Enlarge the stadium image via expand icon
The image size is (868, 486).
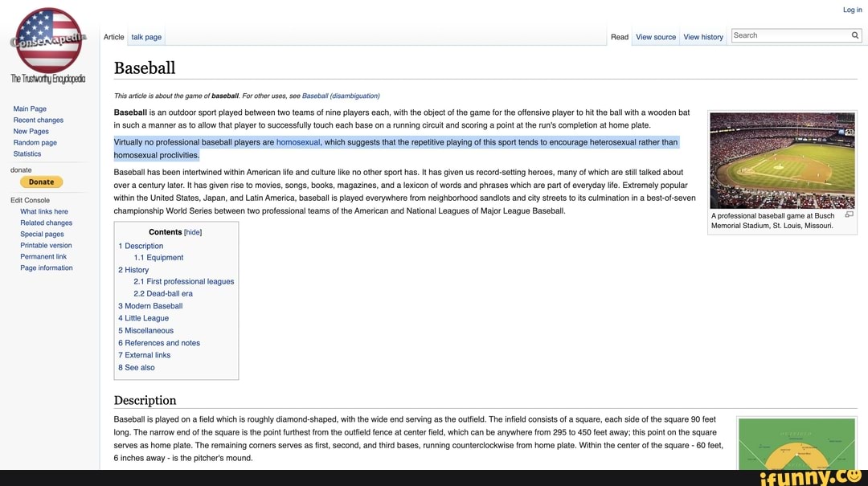point(849,214)
